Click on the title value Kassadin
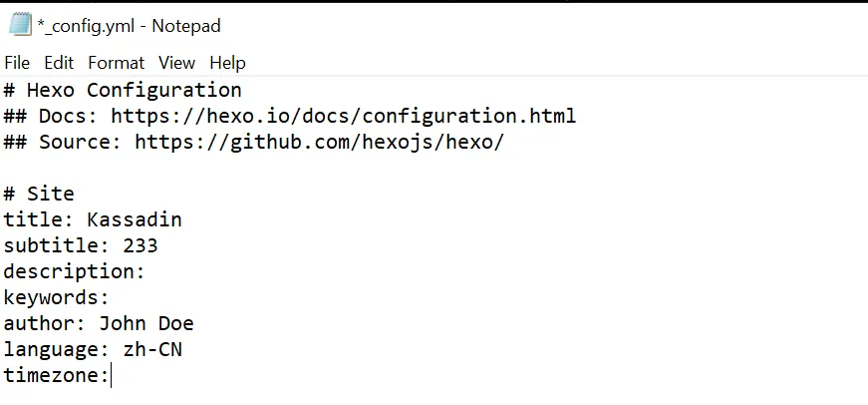 tap(135, 220)
